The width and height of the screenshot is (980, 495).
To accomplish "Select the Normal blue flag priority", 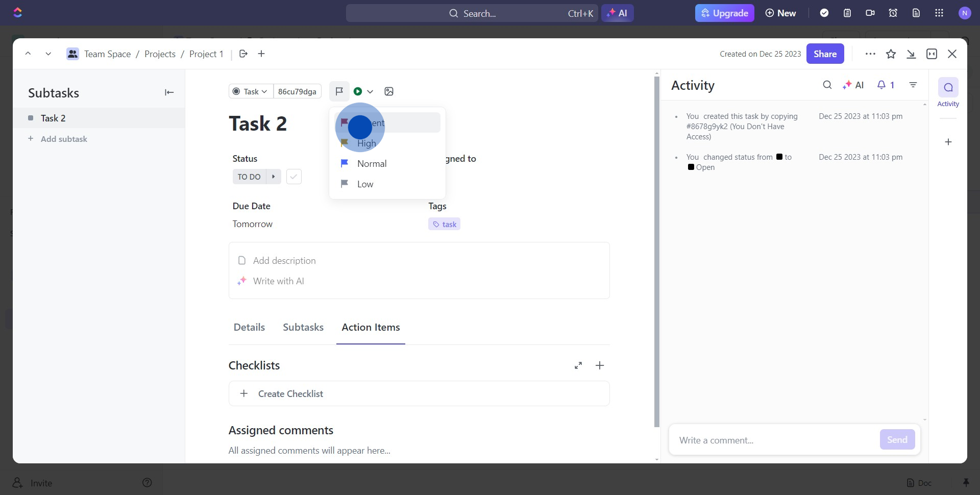I will point(372,164).
